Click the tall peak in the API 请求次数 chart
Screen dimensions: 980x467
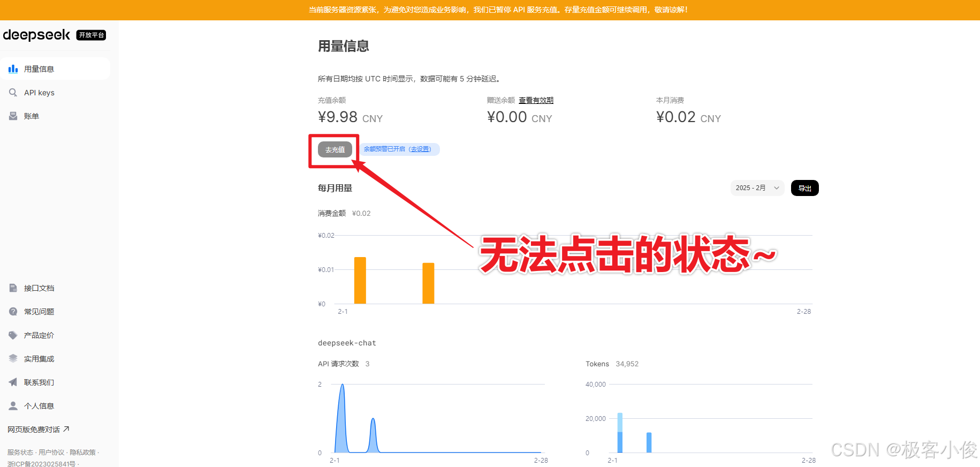343,418
